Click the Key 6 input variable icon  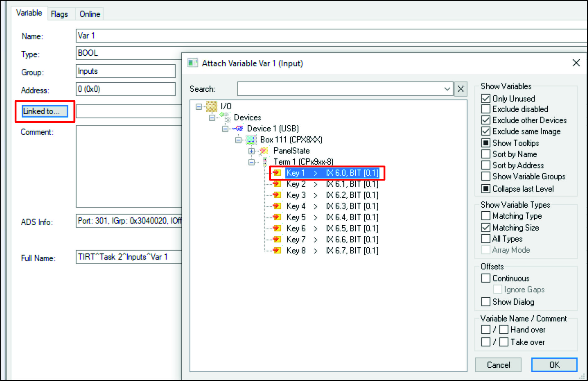click(276, 228)
